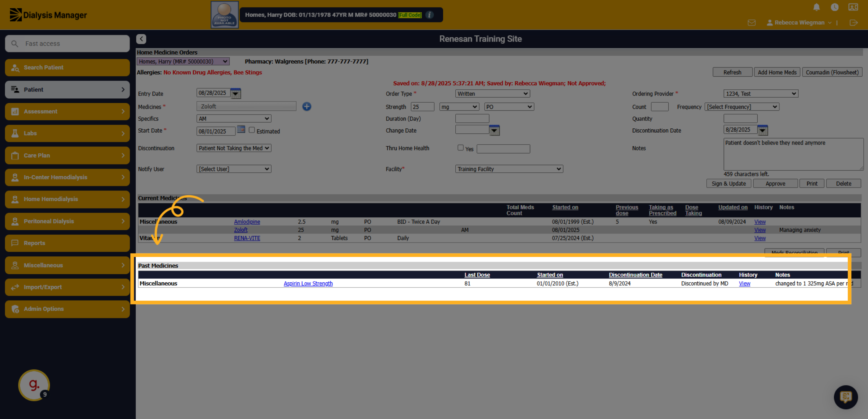The height and width of the screenshot is (419, 868).
Task: Click the patient info icon
Action: [430, 15]
